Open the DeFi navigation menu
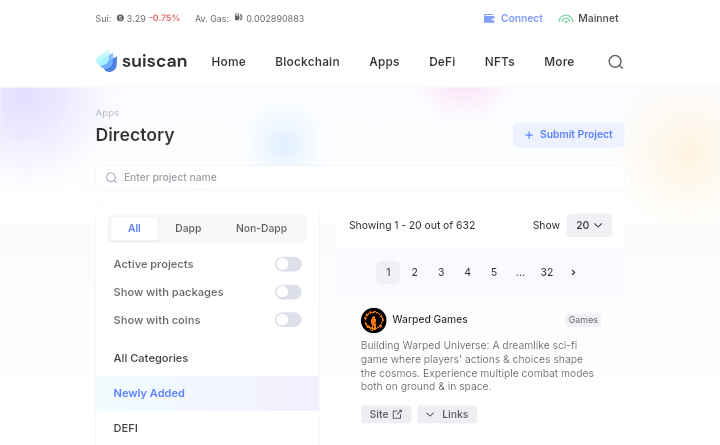 pos(442,62)
